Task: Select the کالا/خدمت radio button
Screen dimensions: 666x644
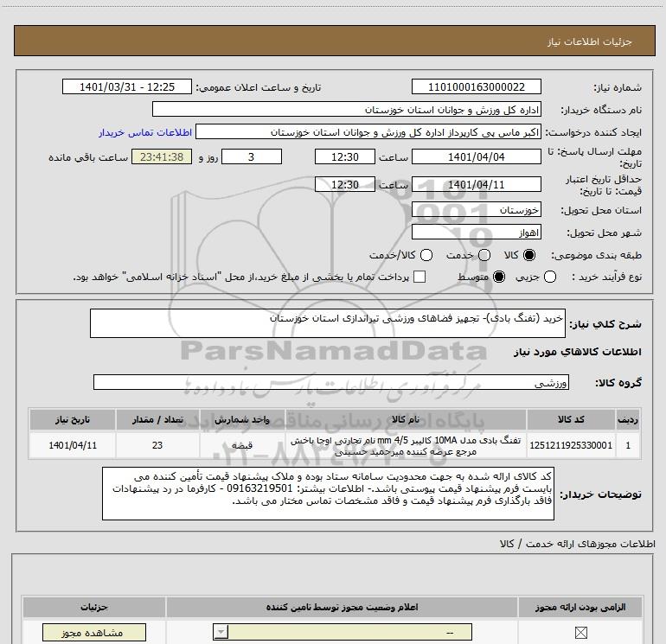Action: pyautogui.click(x=426, y=255)
